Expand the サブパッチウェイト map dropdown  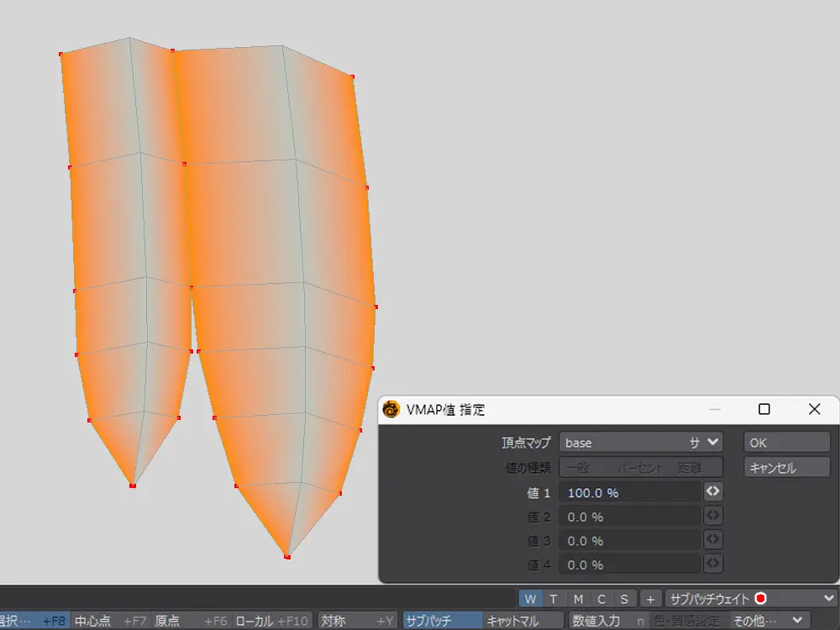click(x=749, y=598)
